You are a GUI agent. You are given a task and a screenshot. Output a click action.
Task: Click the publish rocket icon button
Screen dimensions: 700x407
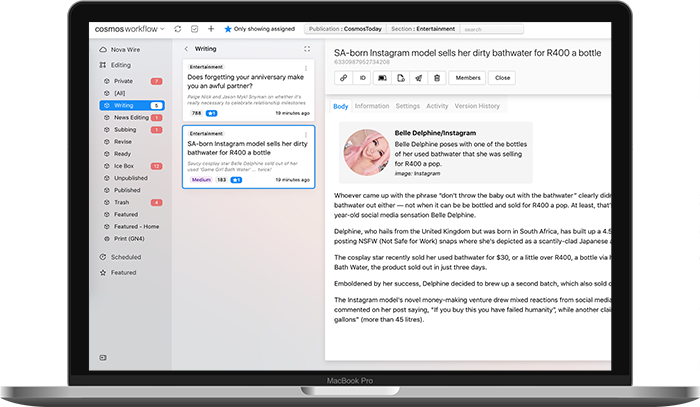[419, 78]
